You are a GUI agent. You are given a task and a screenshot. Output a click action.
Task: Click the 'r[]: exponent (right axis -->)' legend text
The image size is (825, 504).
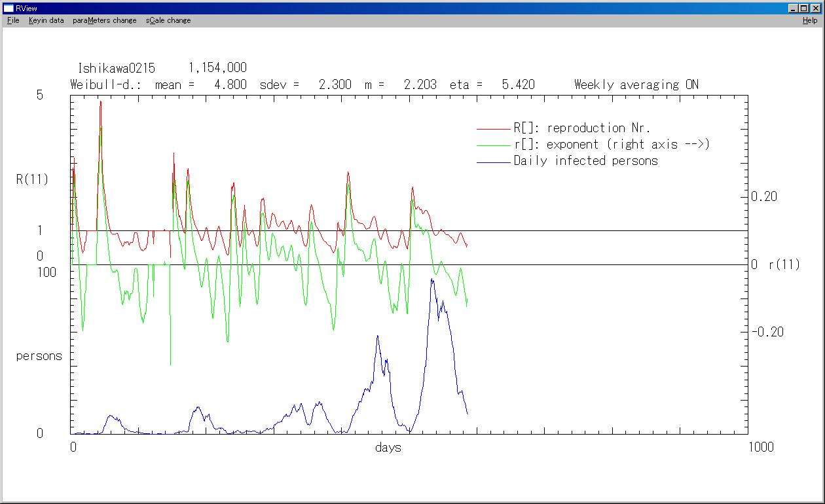click(612, 144)
